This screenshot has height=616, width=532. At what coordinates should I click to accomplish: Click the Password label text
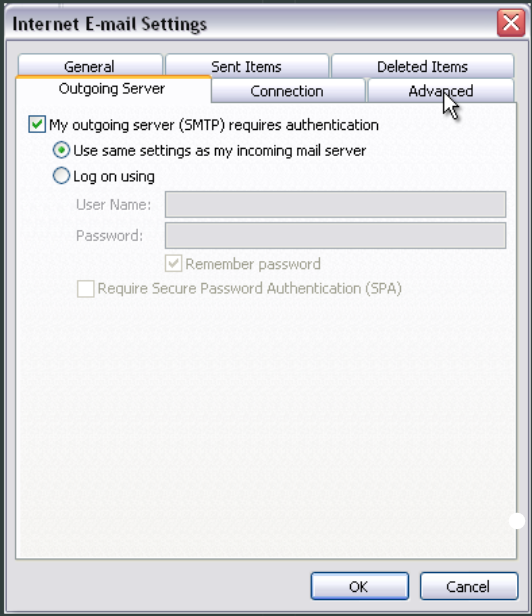point(109,236)
